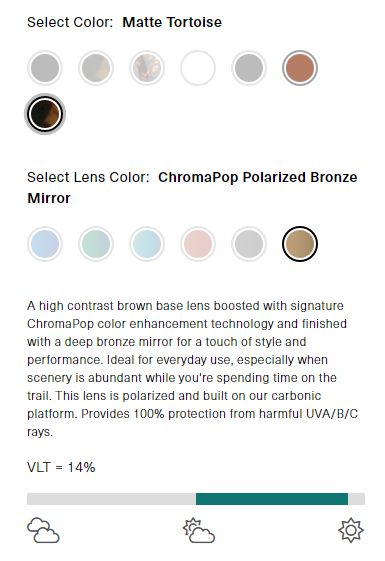Screen dimensions: 385x561
Task: Click the partly cloudy sun icon
Action: 199,530
